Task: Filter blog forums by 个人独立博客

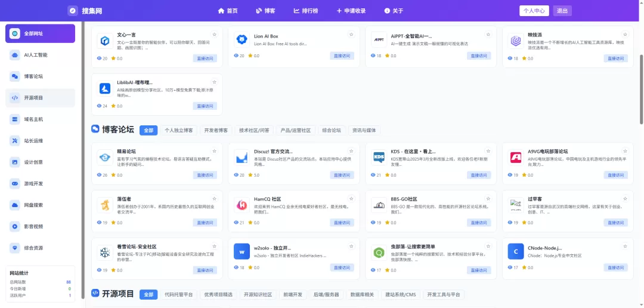Action: [179, 130]
